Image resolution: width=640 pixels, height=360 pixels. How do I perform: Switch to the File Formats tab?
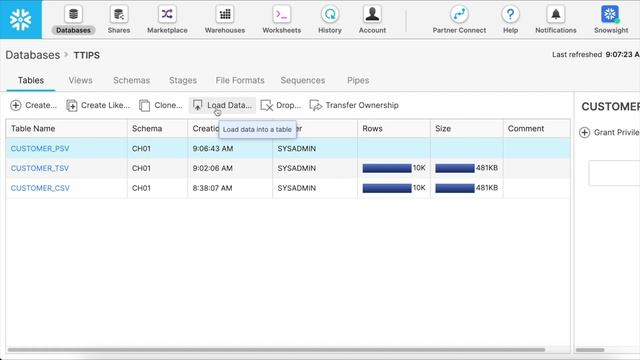[x=240, y=80]
